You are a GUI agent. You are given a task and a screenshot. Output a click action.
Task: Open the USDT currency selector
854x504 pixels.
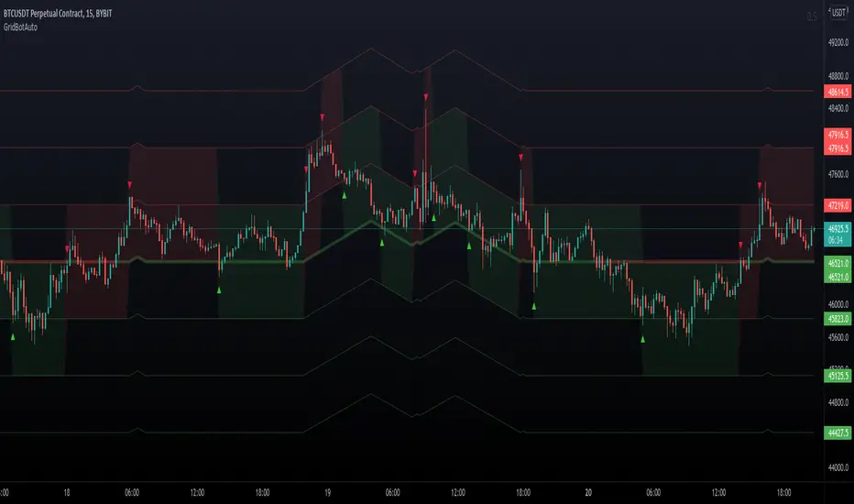click(838, 13)
